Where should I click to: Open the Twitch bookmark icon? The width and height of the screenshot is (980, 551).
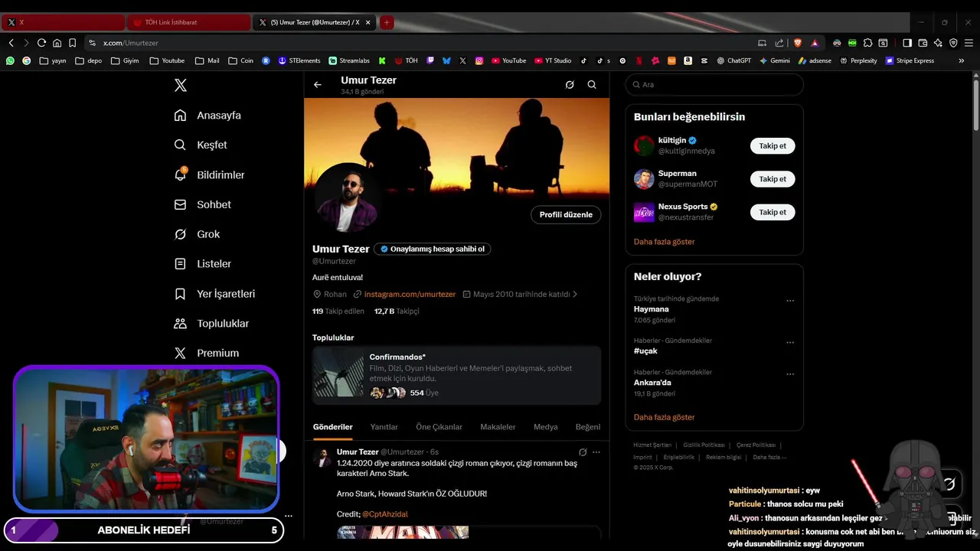tap(430, 60)
